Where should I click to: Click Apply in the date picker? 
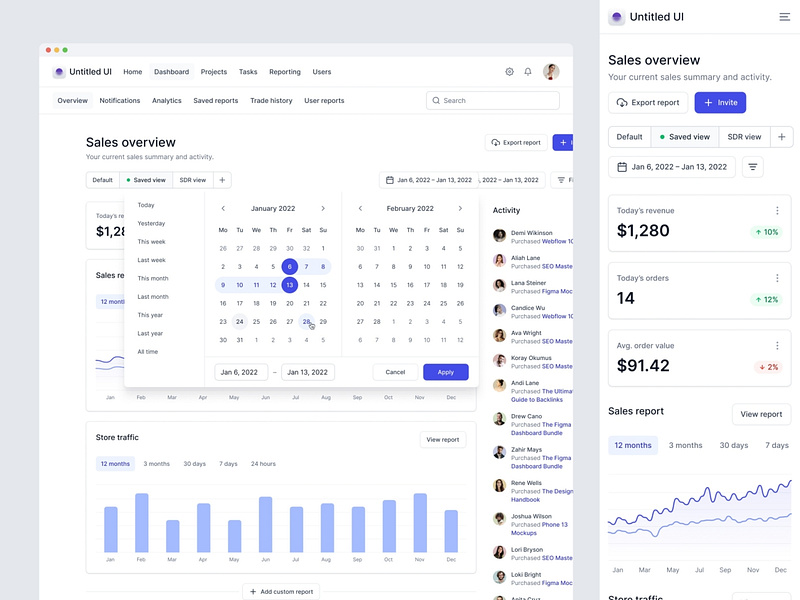pyautogui.click(x=445, y=371)
